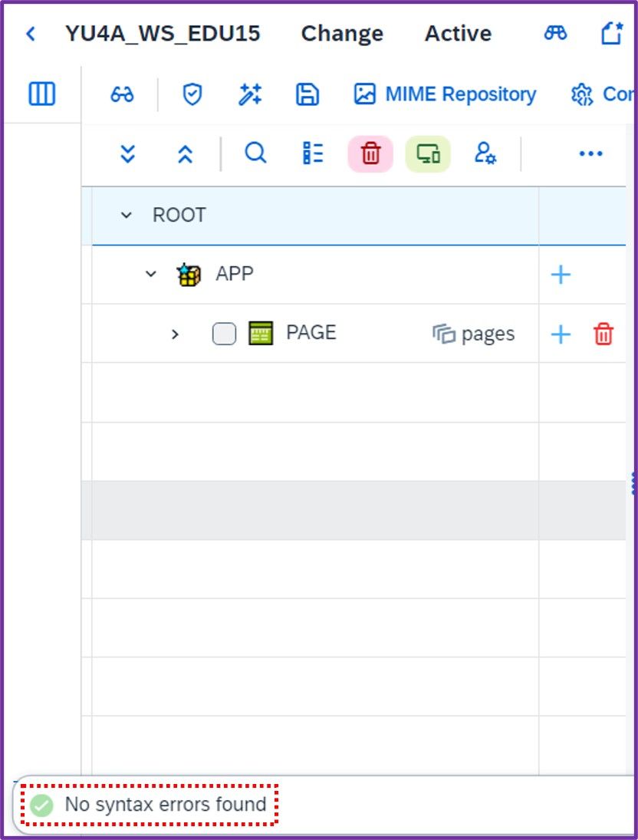Collapse all nodes with double up chevron
The image size is (638, 840).
tap(185, 153)
